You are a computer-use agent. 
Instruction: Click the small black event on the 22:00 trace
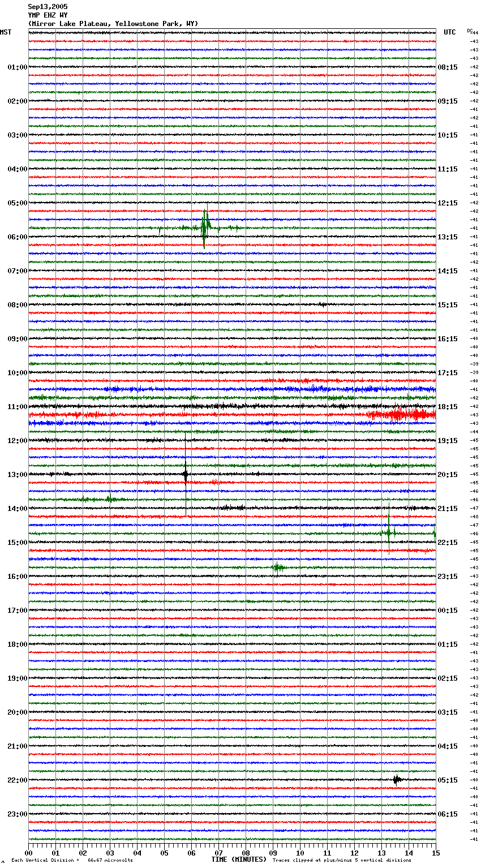pos(397,780)
